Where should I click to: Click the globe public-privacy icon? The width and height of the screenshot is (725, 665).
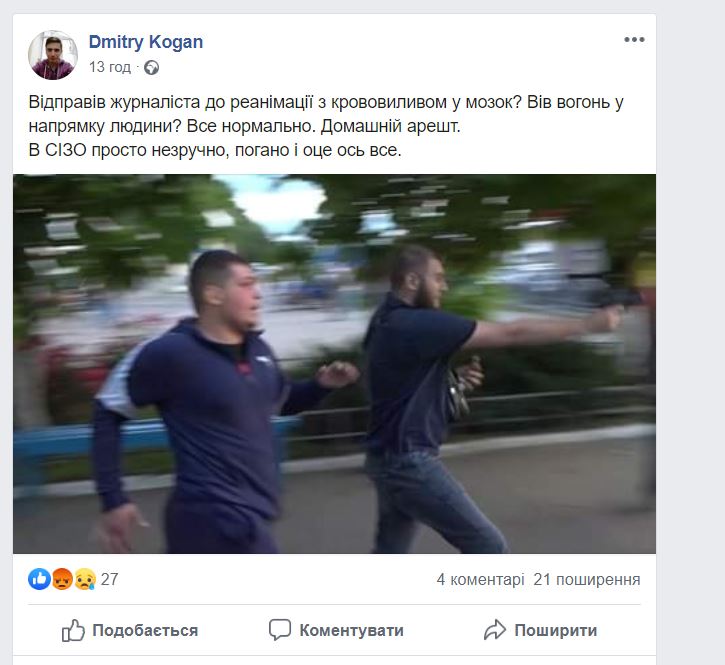[x=151, y=68]
